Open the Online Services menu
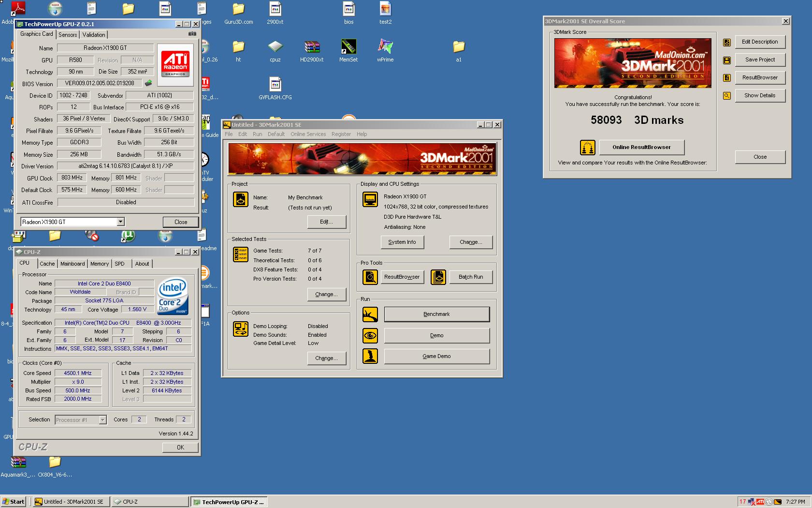Image resolution: width=812 pixels, height=508 pixels. click(308, 134)
